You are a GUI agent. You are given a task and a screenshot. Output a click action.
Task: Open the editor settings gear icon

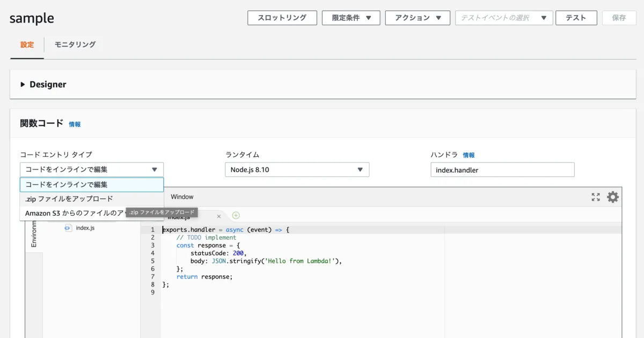pyautogui.click(x=612, y=197)
